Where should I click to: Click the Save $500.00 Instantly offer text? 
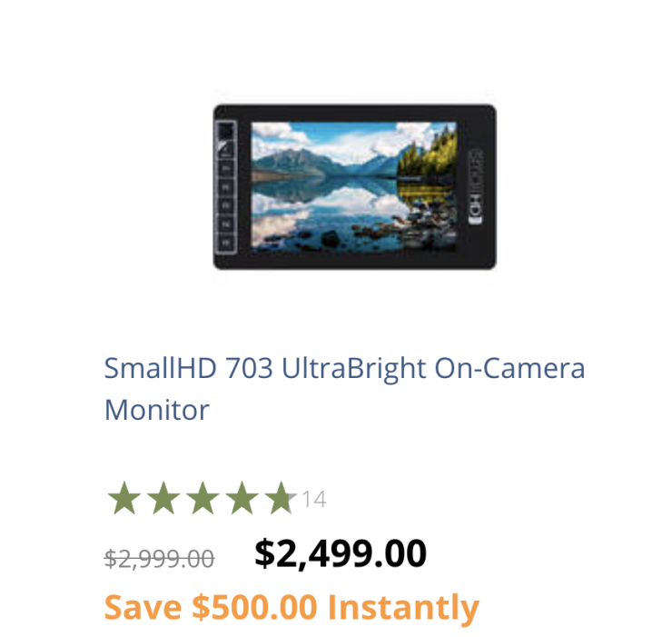[x=292, y=607]
